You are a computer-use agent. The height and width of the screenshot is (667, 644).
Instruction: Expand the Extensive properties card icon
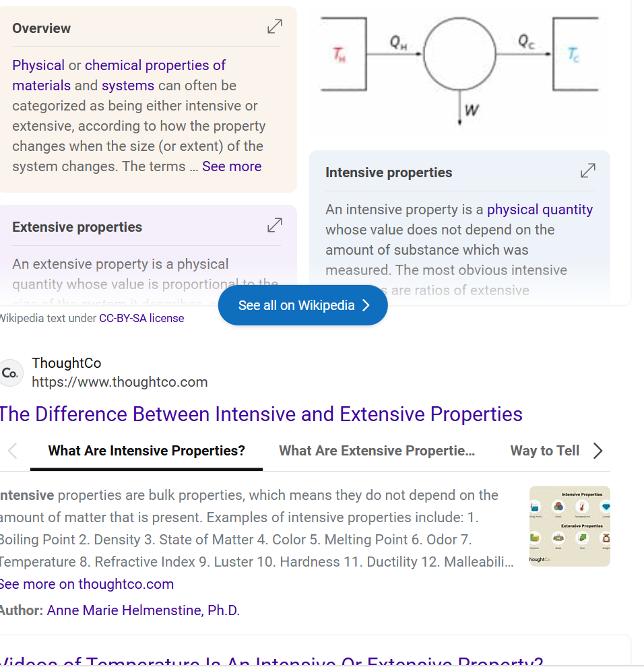tap(274, 226)
